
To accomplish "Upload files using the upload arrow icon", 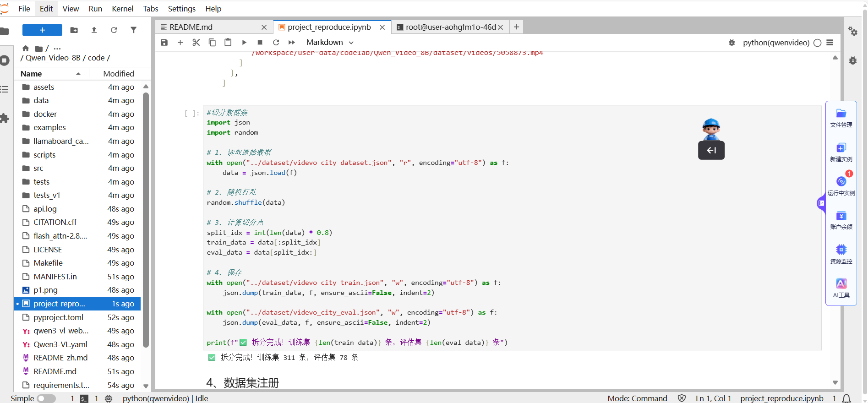I will (94, 30).
